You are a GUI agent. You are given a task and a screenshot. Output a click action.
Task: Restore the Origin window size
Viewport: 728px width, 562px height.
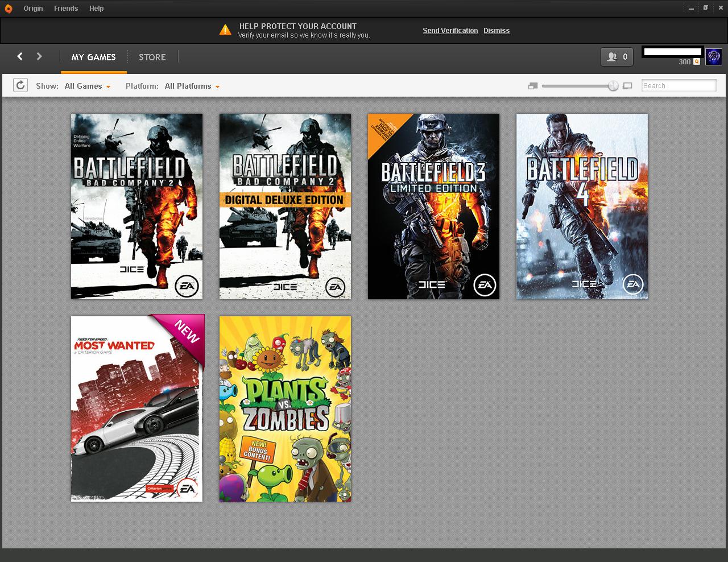[705, 8]
